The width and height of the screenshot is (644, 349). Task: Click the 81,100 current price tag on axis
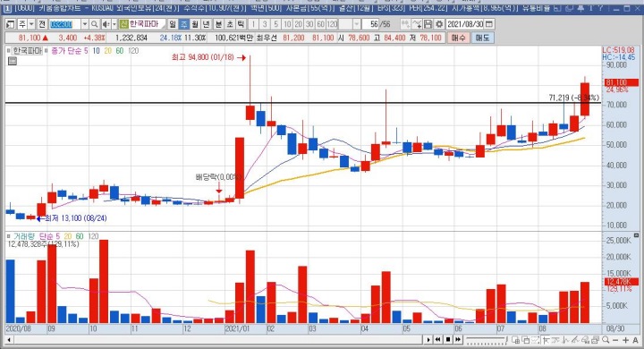pos(621,82)
